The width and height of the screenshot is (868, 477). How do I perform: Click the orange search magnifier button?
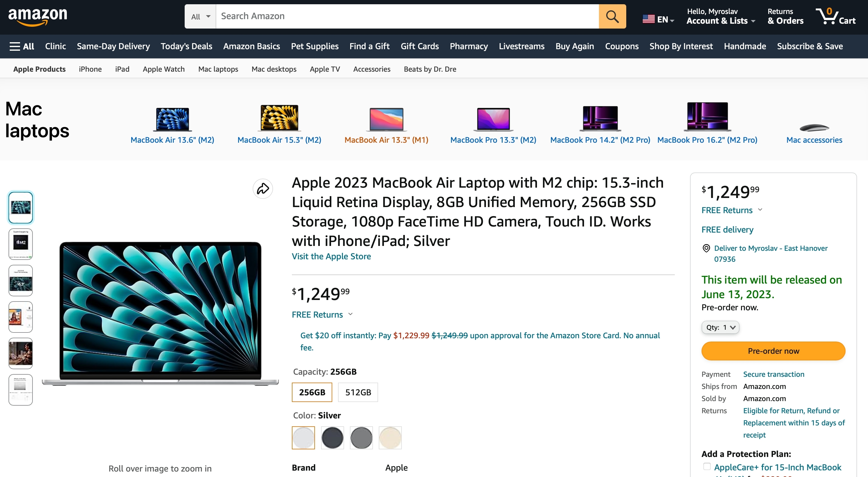click(x=612, y=16)
